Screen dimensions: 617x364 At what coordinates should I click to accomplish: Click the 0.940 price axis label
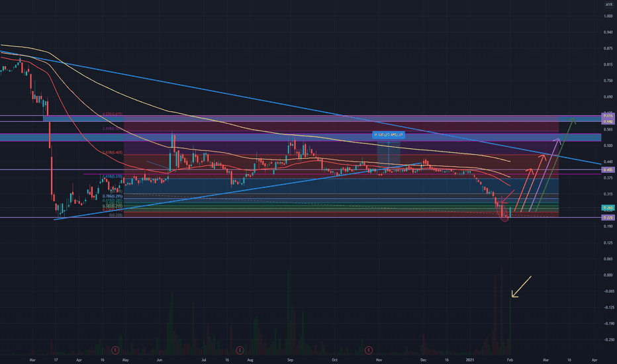(x=608, y=32)
